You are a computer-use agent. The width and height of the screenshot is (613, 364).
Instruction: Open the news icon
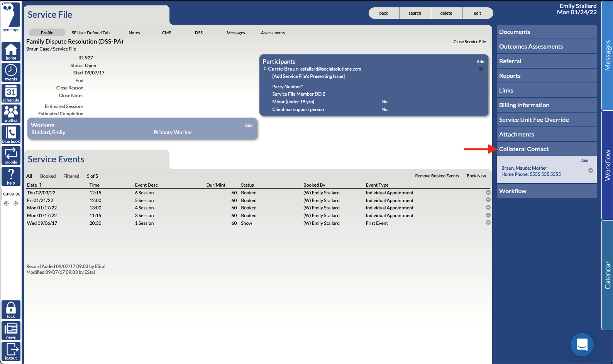click(11, 330)
